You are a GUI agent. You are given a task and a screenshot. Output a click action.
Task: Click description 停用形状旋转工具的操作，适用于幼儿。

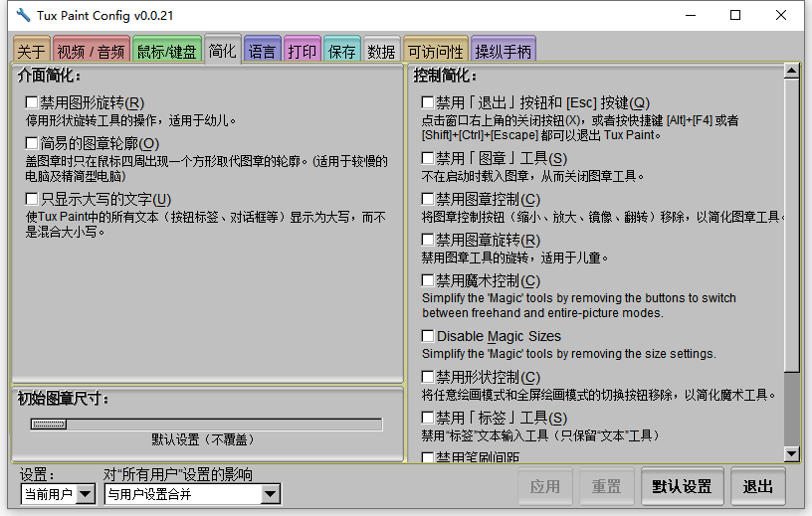pos(131,120)
